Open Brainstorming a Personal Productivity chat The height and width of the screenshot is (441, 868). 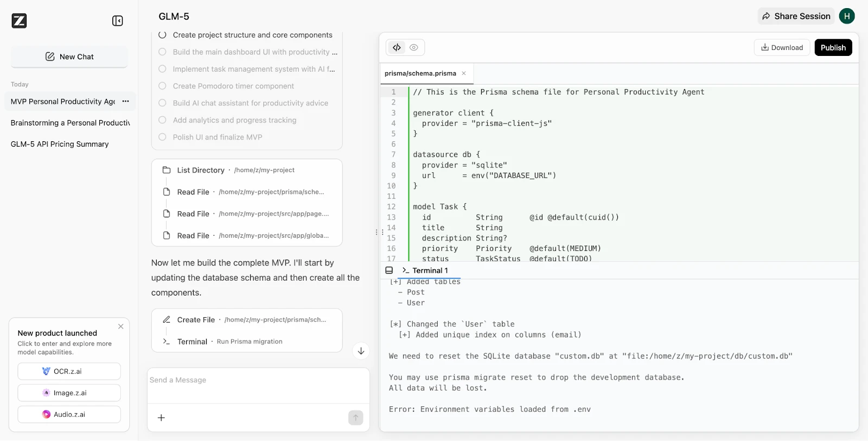tap(70, 123)
